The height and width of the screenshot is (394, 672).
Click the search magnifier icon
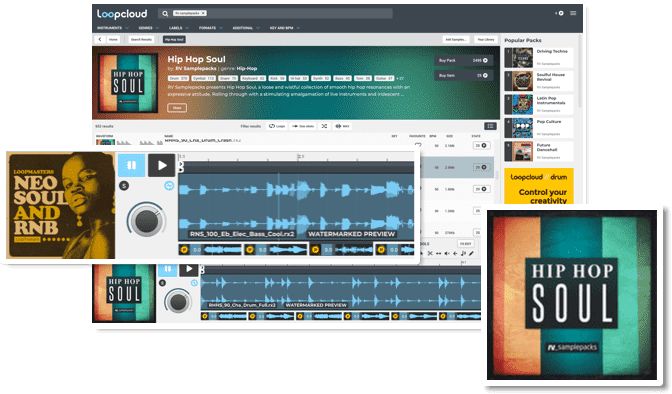click(165, 14)
